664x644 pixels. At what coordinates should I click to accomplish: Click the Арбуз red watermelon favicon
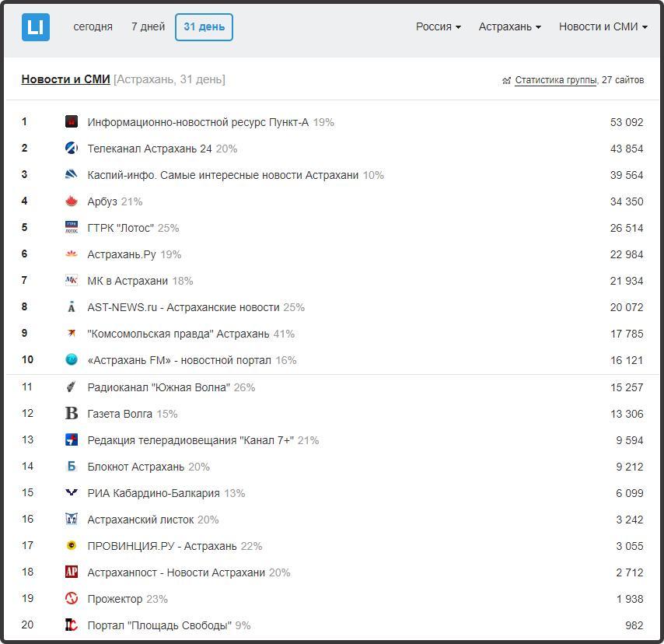coord(72,201)
